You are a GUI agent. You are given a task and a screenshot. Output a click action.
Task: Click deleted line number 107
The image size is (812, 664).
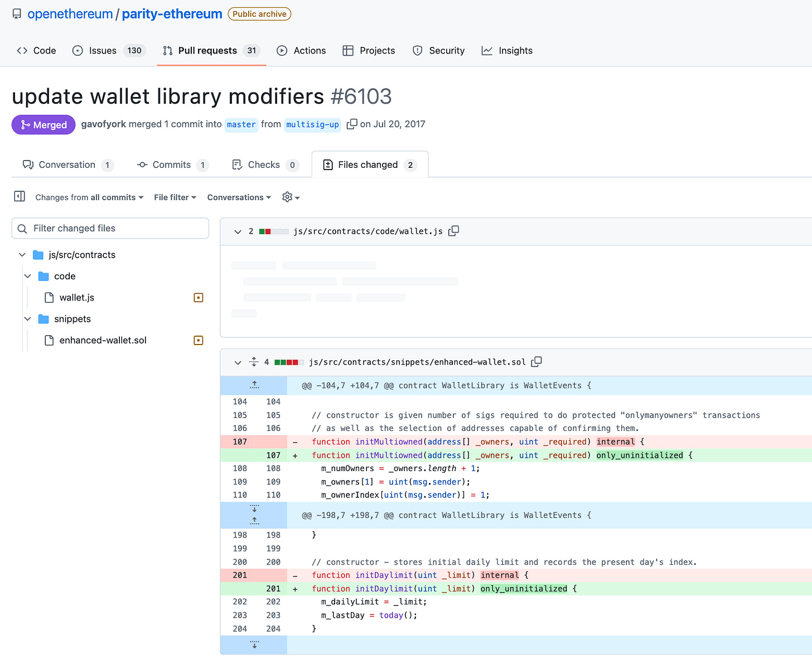click(x=240, y=442)
